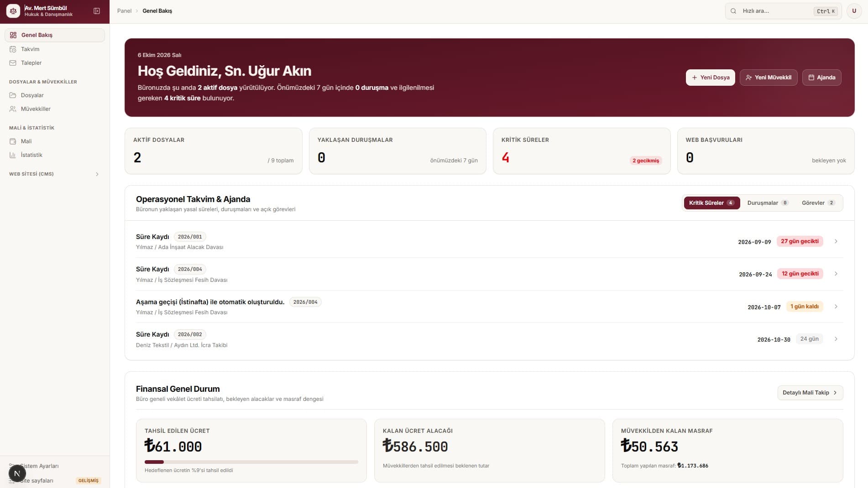This screenshot has width=868, height=488.
Task: Focus the Hızlı ara search field
Action: [783, 11]
